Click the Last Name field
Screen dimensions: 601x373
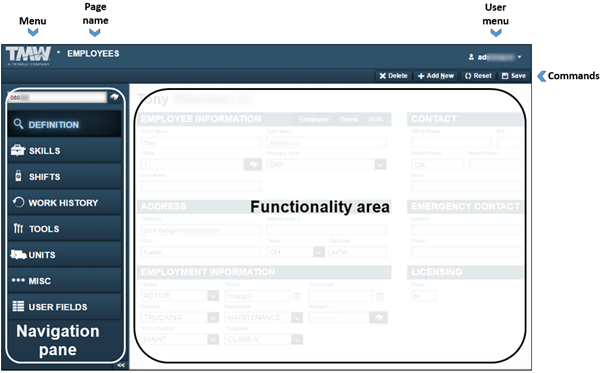pyautogui.click(x=327, y=143)
